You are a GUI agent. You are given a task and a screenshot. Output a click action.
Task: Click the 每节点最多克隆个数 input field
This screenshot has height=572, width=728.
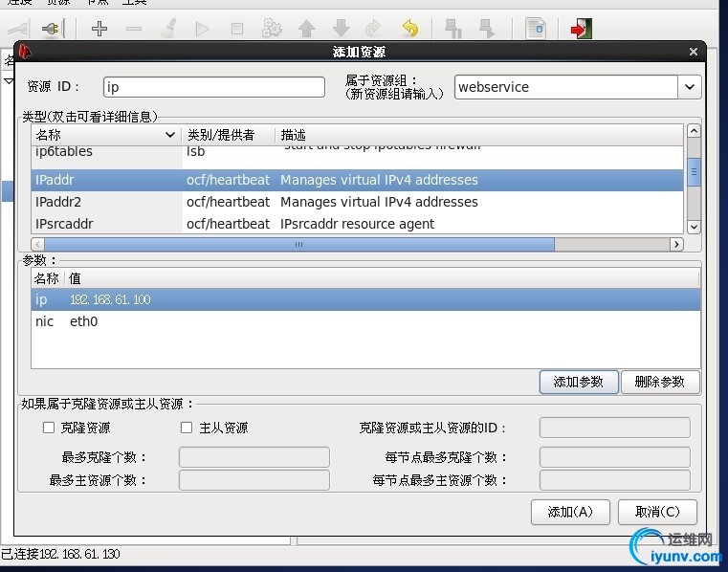click(x=615, y=457)
